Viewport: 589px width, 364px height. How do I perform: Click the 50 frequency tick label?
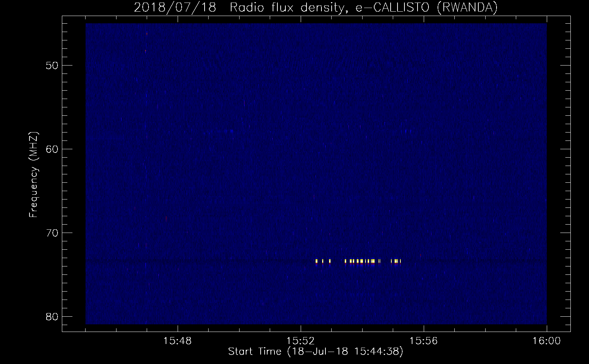coord(53,66)
